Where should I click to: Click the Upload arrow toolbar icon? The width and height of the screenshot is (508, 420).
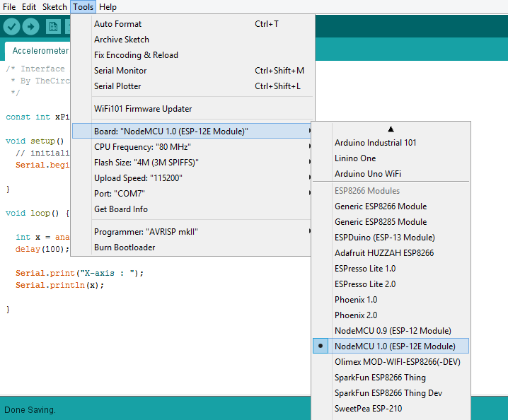coord(31,27)
